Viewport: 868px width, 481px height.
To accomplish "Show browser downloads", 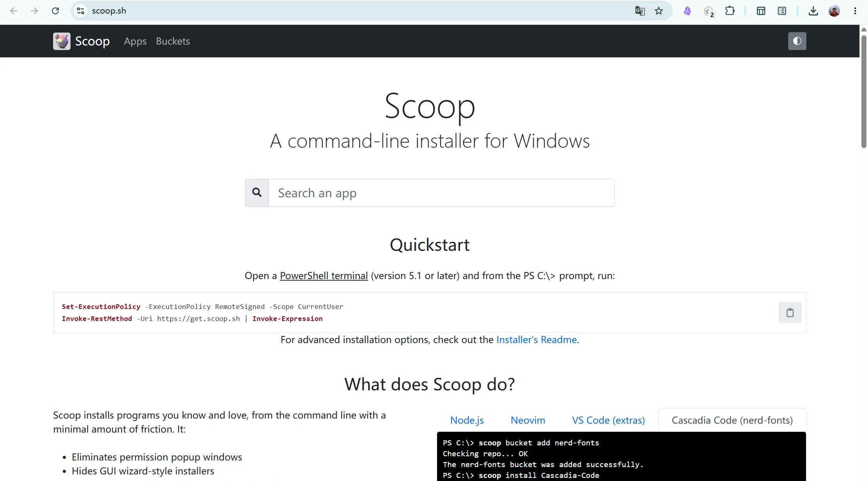I will pos(813,11).
